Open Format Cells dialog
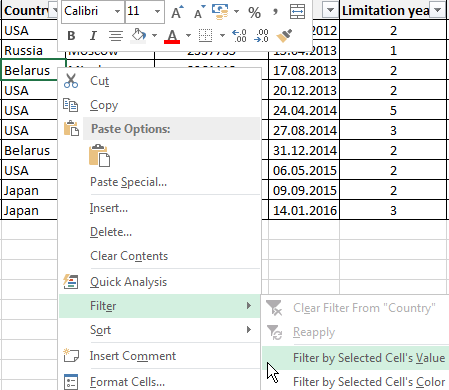This screenshot has height=390, width=449. point(159,382)
